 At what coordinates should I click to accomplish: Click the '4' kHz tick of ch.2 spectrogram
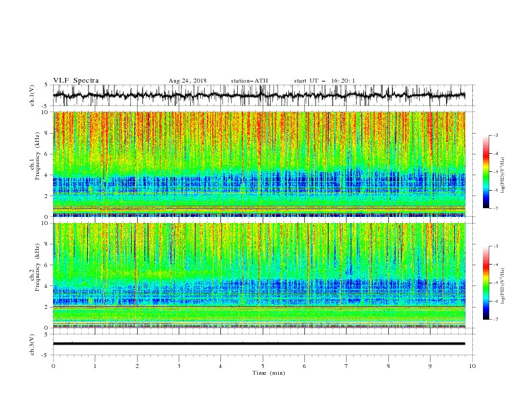[47, 286]
